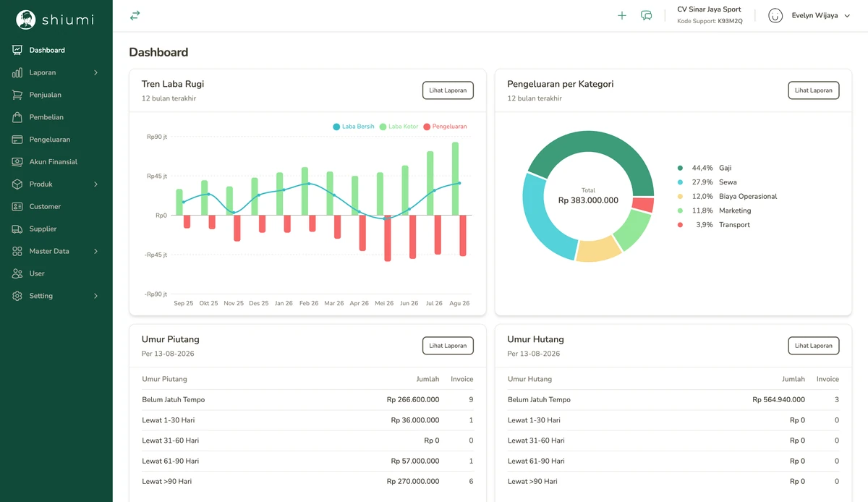The image size is (868, 502).
Task: Click Lewat 61-90 Hari row in Umur Piutang
Action: (307, 461)
